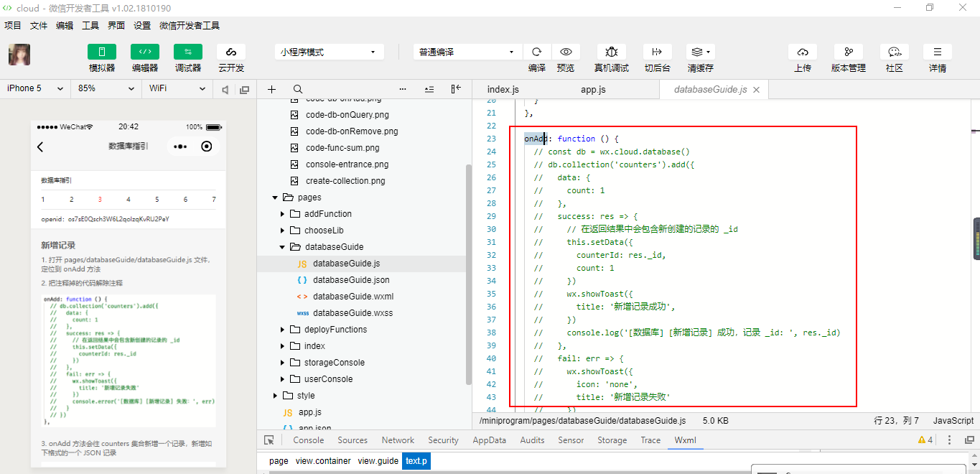
Task: Open the 微信开发者工具 menu
Action: (190, 25)
